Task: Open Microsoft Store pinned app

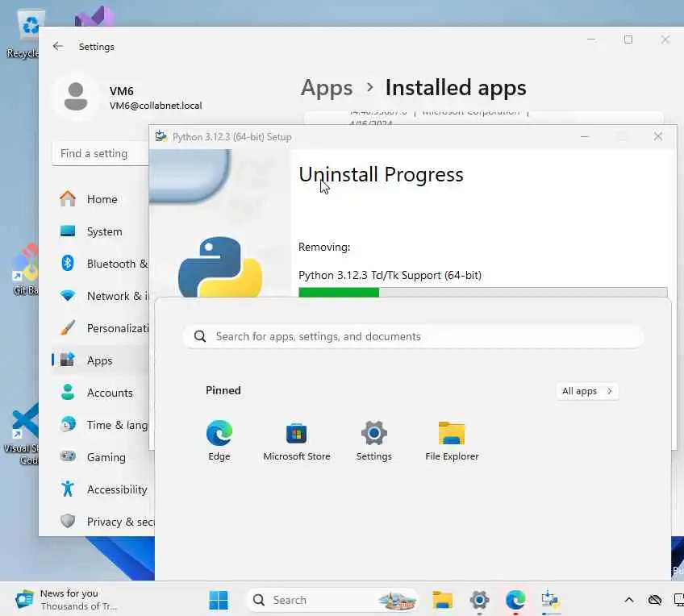Action: point(297,440)
